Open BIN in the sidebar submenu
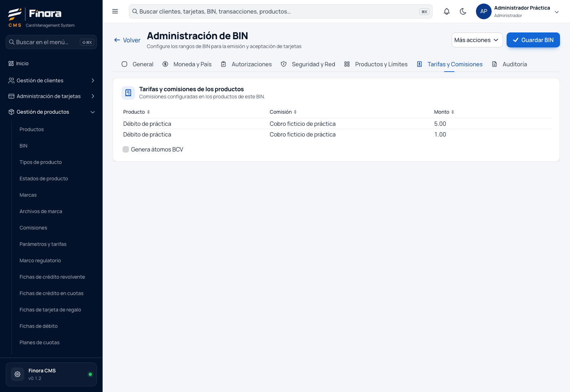Screen dimensions: 570x392 pos(24,146)
